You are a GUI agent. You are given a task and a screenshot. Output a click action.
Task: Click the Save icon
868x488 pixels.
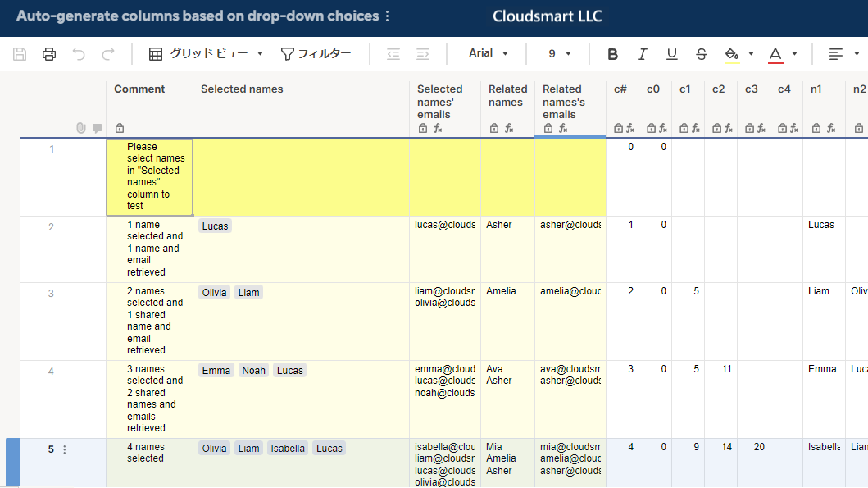pyautogui.click(x=20, y=53)
